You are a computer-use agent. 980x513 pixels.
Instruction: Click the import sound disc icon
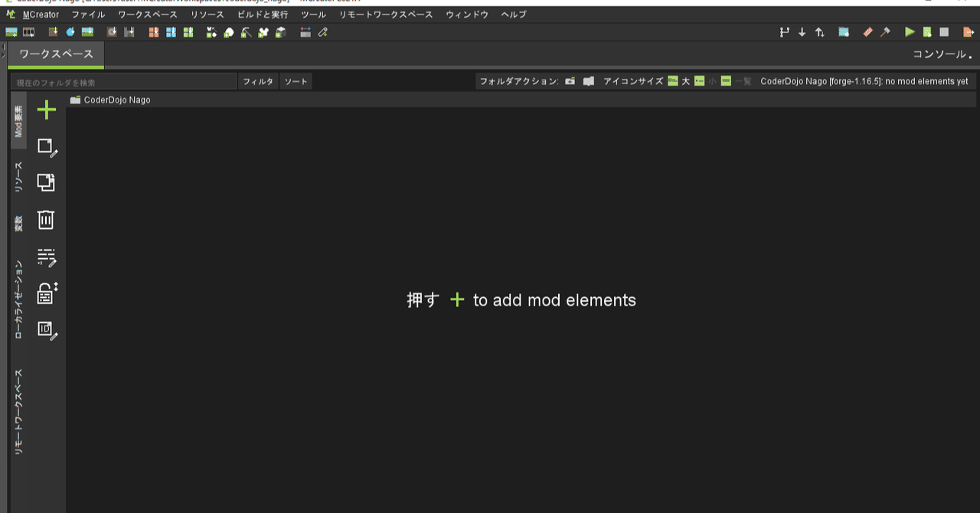point(112,32)
